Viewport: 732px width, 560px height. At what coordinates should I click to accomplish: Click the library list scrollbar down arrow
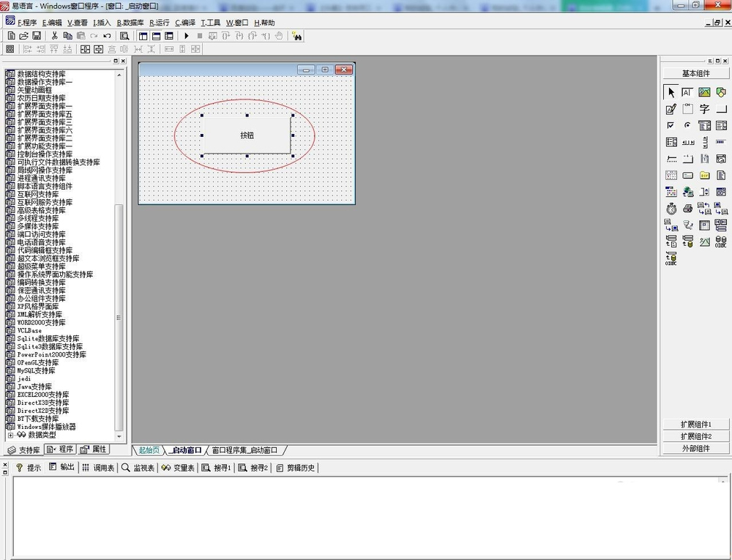pyautogui.click(x=119, y=436)
